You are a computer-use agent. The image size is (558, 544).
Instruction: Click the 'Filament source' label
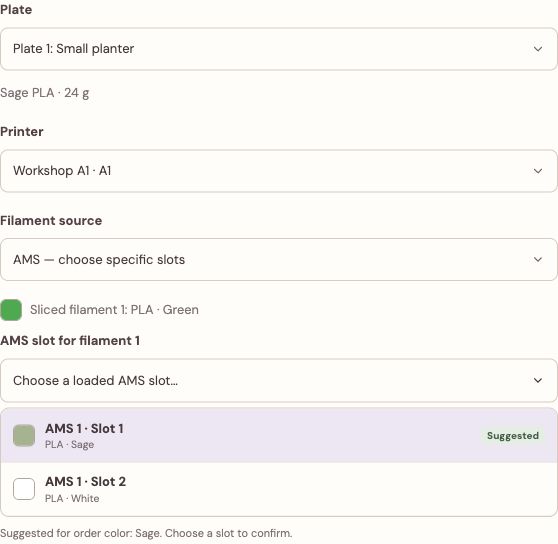click(51, 221)
